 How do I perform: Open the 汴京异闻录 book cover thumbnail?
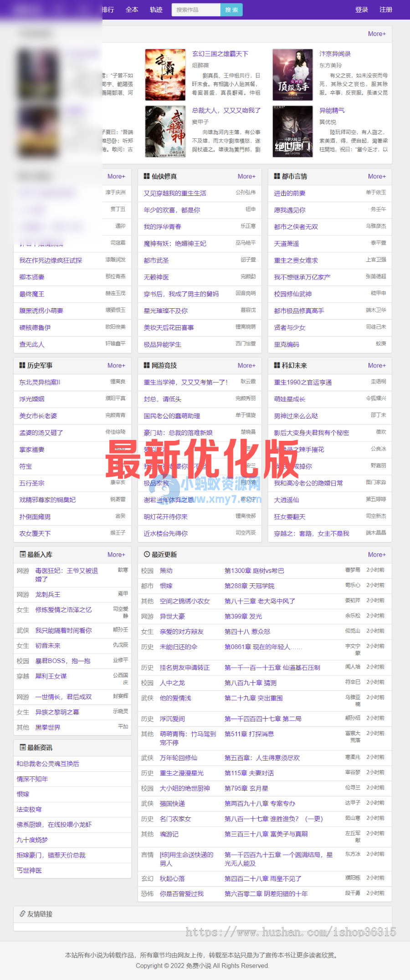293,75
